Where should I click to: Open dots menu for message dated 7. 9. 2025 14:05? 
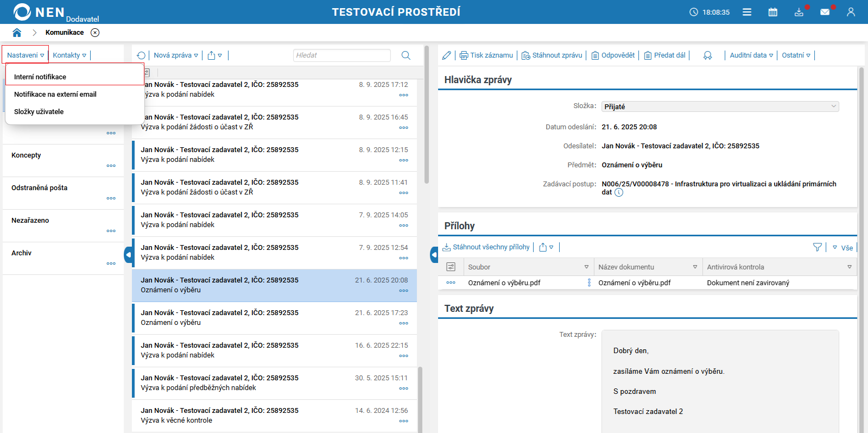tap(404, 225)
